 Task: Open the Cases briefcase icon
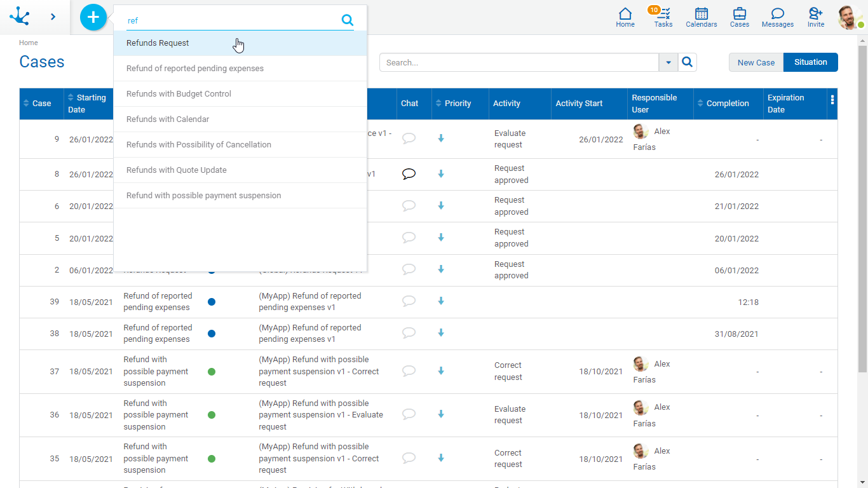point(739,17)
